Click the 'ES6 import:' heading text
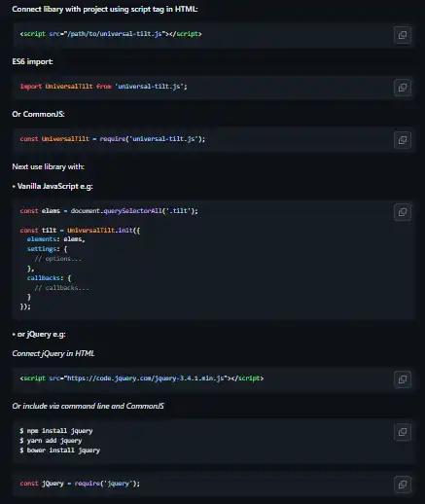This screenshot has height=504, width=425. [x=32, y=61]
